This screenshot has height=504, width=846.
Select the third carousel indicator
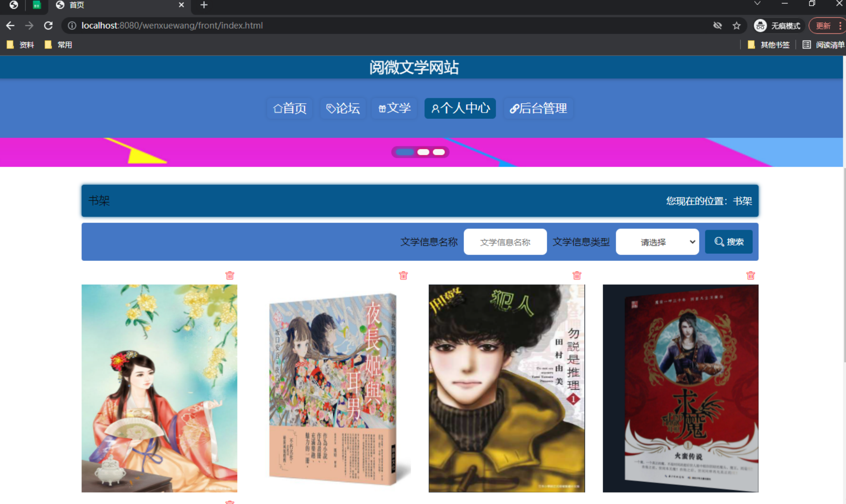click(439, 152)
